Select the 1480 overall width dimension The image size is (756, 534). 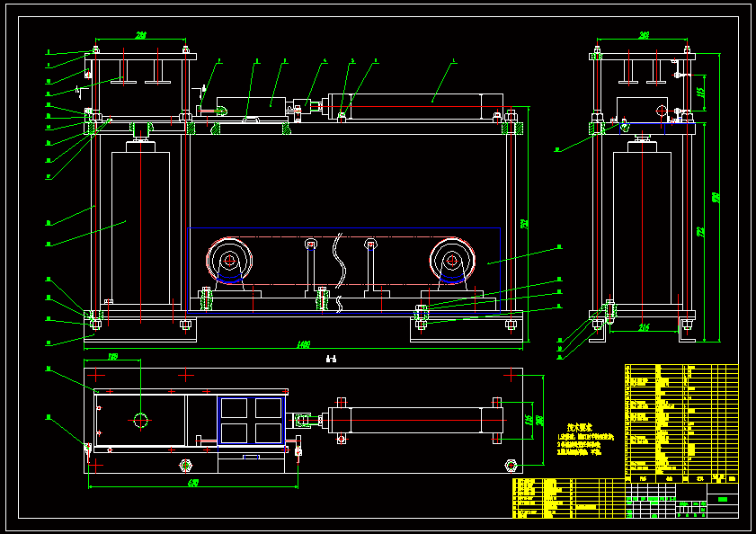pyautogui.click(x=303, y=344)
